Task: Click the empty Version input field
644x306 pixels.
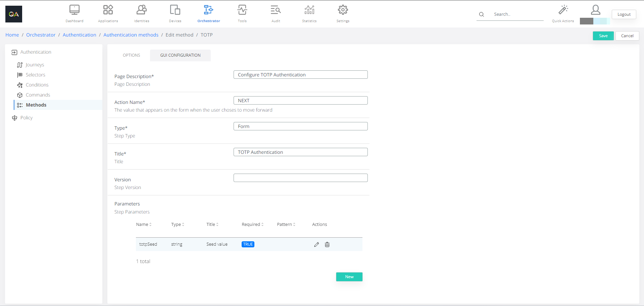Action: (300, 178)
